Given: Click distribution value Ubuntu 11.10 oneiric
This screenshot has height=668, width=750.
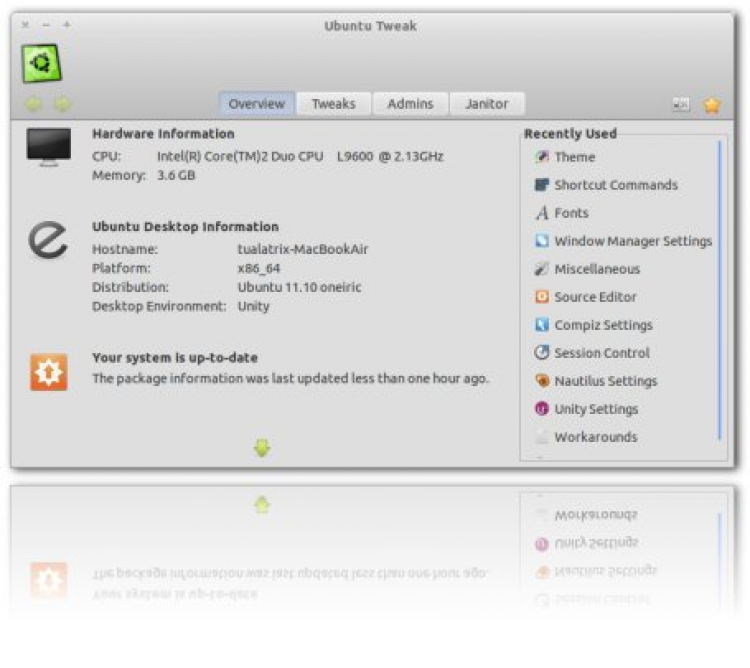Looking at the screenshot, I should (299, 287).
